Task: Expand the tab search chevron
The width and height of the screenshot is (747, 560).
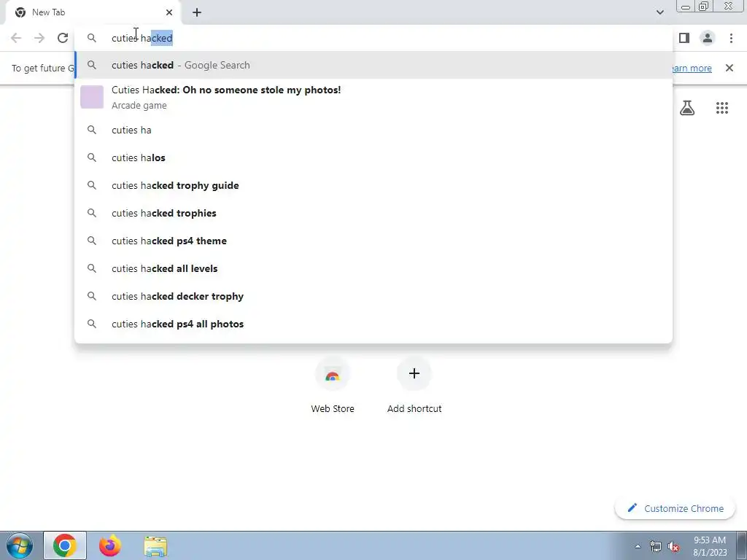Action: coord(659,12)
